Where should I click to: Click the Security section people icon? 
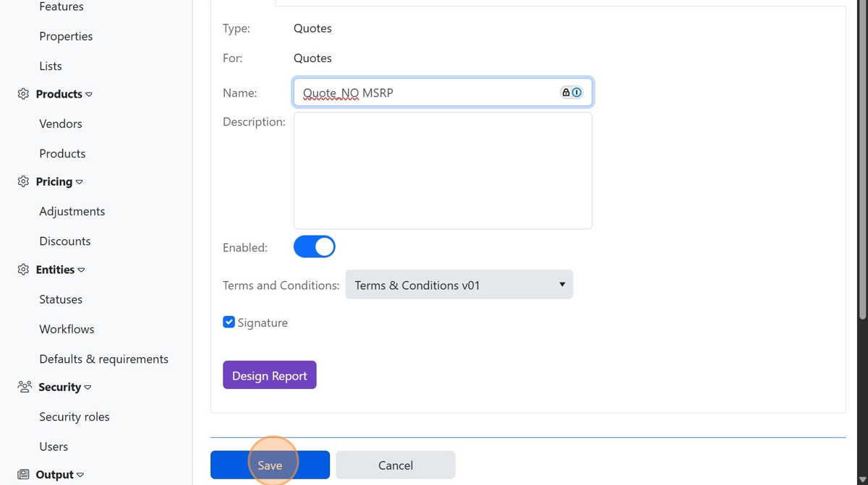coord(25,387)
